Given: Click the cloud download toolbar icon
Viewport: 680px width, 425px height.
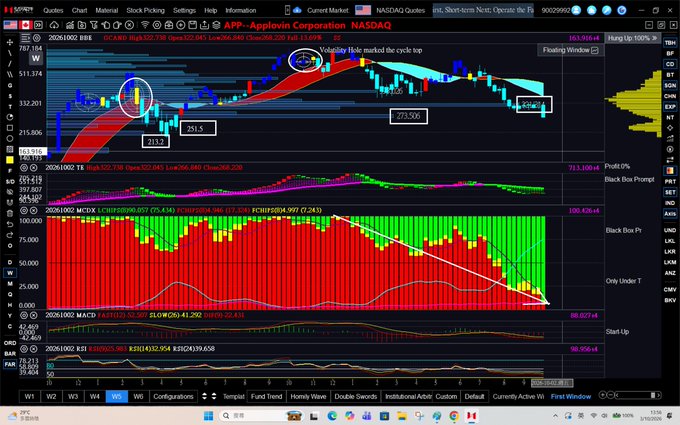Looking at the screenshot, I should point(54,25).
